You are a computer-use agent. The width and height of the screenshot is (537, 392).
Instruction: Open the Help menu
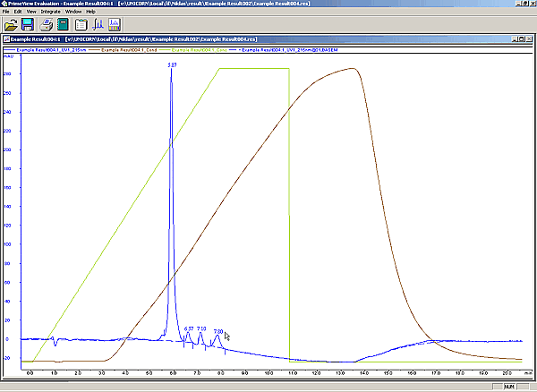tap(90, 12)
